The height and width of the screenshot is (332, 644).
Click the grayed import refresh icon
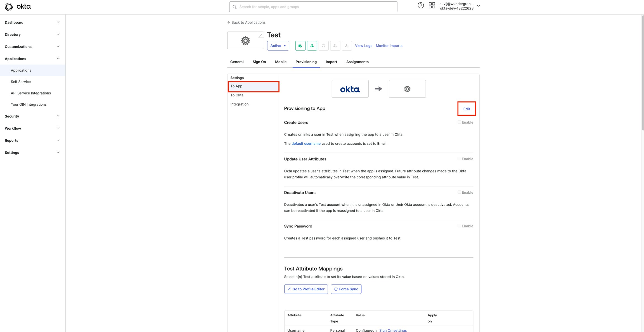point(324,46)
